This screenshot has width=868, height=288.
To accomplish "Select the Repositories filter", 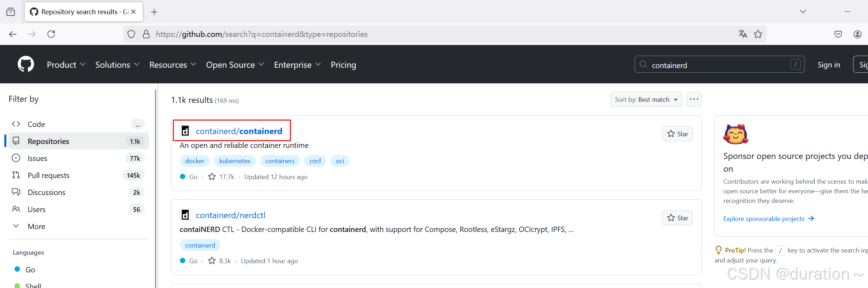I will pos(78,141).
